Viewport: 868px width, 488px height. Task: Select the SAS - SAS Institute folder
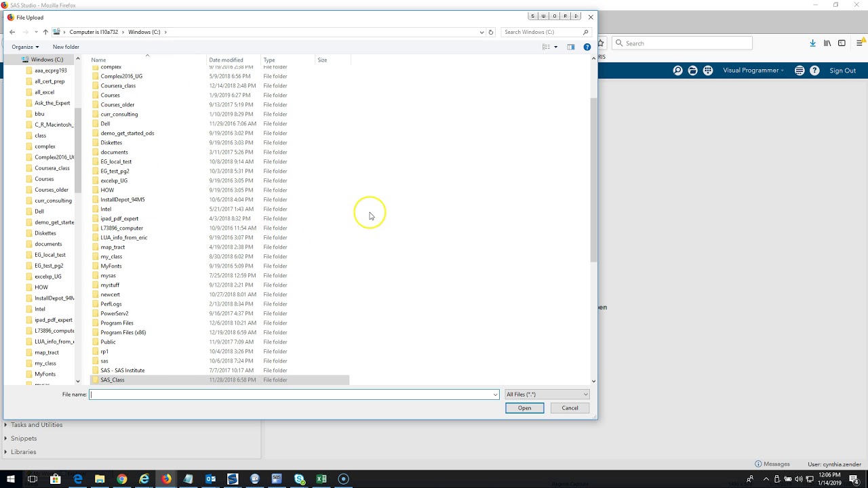[x=220, y=371]
